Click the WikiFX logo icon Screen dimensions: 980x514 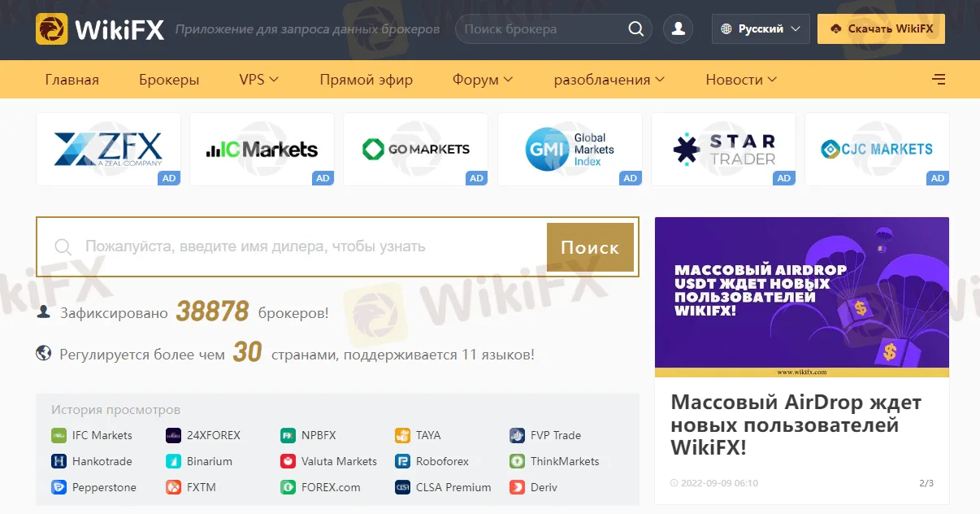pyautogui.click(x=52, y=28)
